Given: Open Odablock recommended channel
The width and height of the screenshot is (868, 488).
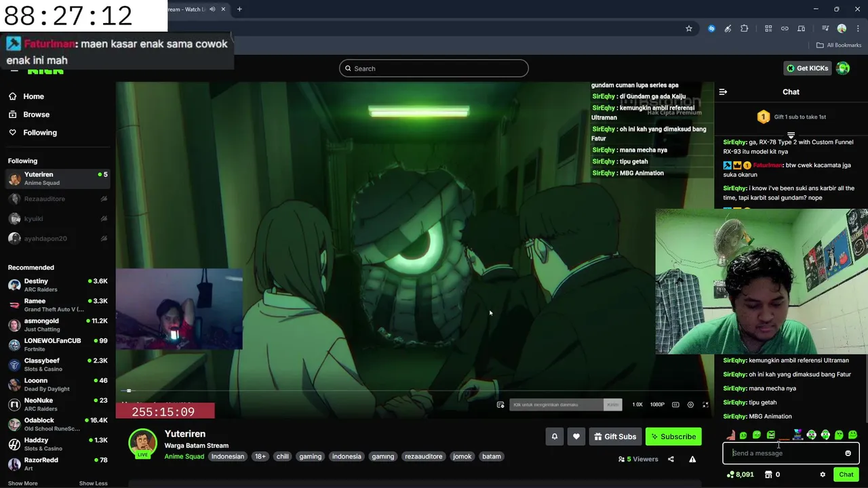Looking at the screenshot, I should click(x=58, y=424).
